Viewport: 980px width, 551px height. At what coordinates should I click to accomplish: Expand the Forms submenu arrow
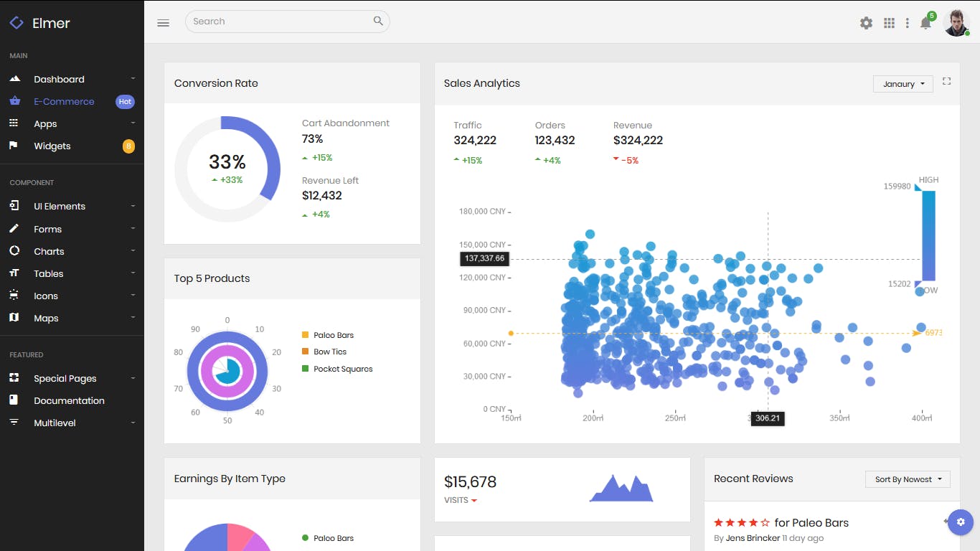pos(133,228)
